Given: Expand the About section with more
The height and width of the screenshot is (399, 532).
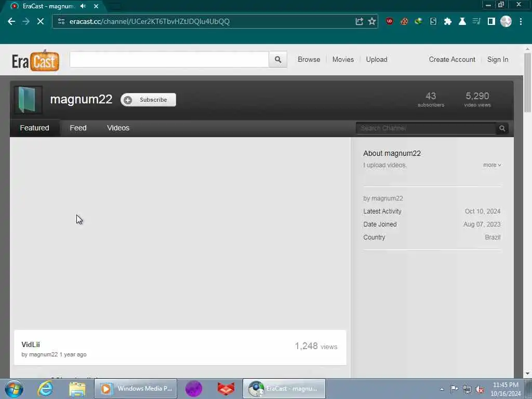Looking at the screenshot, I should pos(492,165).
